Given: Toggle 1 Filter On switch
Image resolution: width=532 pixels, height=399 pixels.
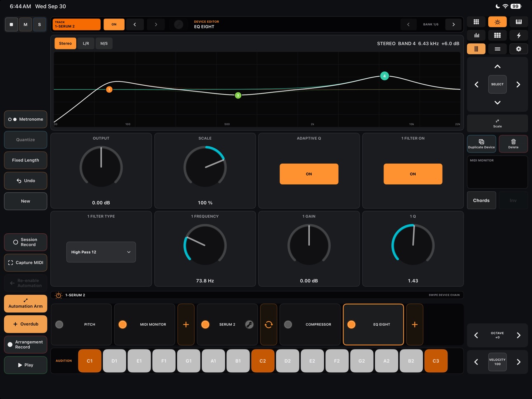Looking at the screenshot, I should coord(413,174).
